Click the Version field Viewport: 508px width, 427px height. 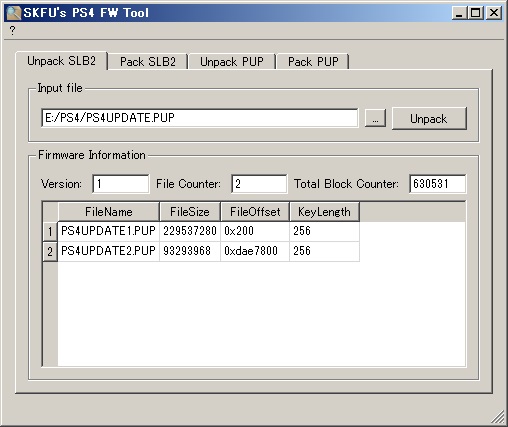(121, 184)
